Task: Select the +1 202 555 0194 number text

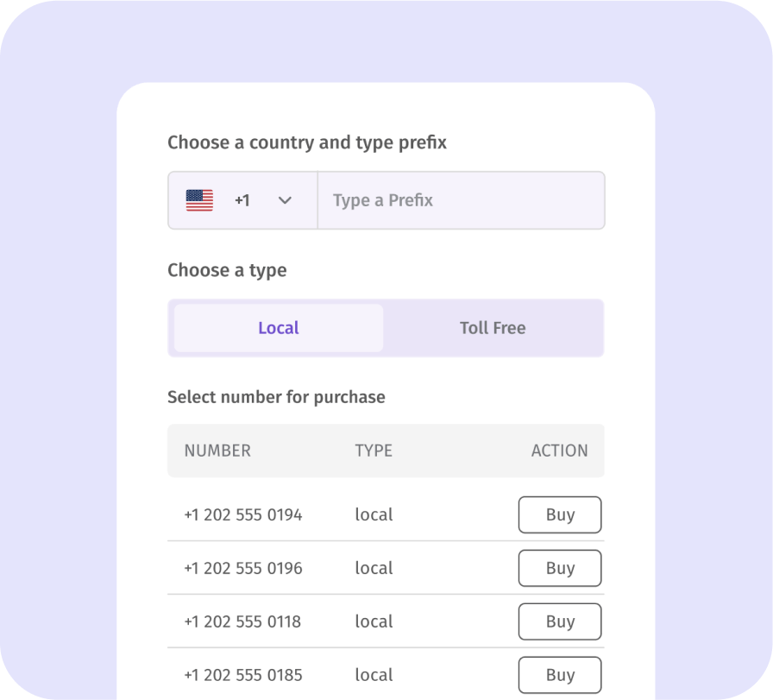Action: [x=243, y=515]
